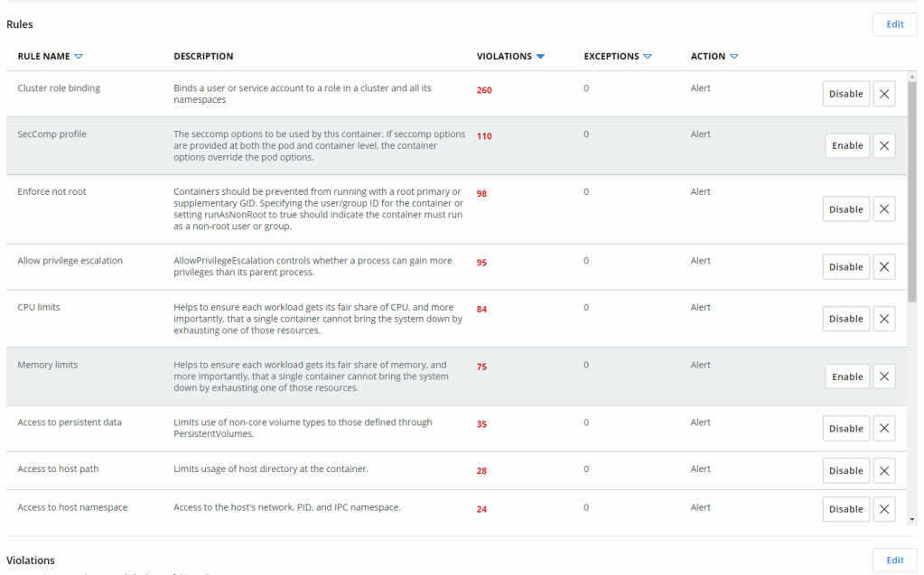Open the Action column filter arrow
Screen dimensions: 924x575
(x=734, y=57)
